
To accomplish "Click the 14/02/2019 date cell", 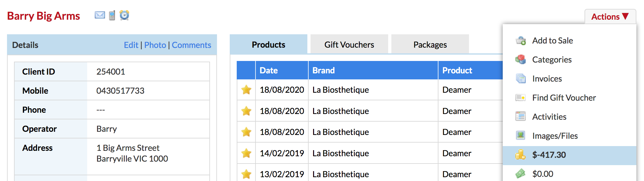I will coord(282,153).
